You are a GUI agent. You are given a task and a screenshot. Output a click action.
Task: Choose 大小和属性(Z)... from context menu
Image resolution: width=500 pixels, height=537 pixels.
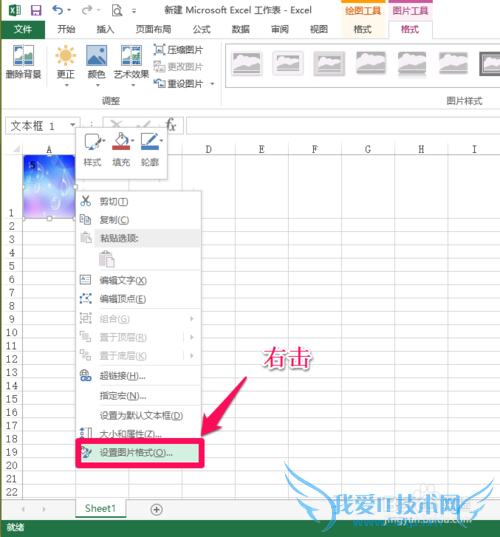[x=138, y=434]
